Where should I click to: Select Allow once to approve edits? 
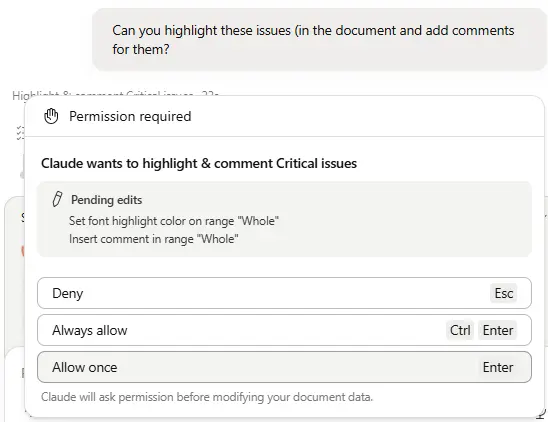click(x=284, y=367)
